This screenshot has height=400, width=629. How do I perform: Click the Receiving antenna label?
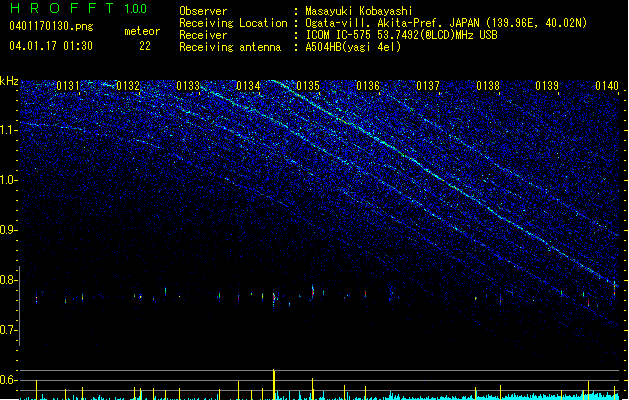click(230, 47)
